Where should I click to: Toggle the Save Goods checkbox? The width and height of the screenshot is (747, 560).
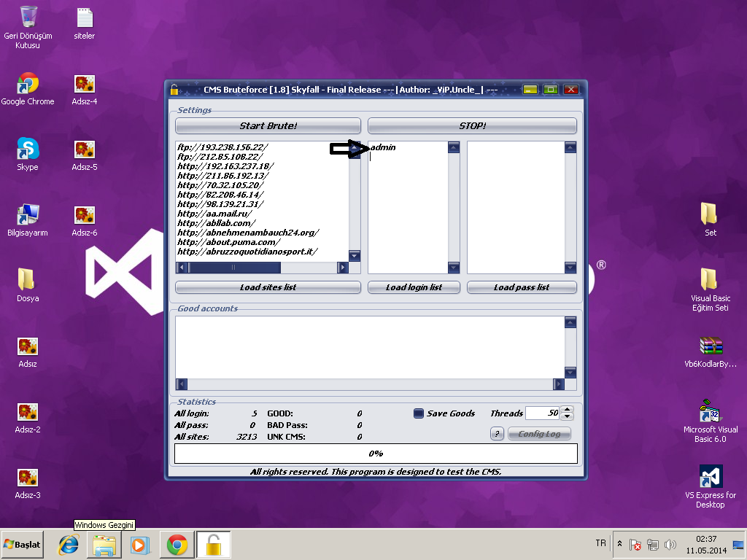point(418,413)
